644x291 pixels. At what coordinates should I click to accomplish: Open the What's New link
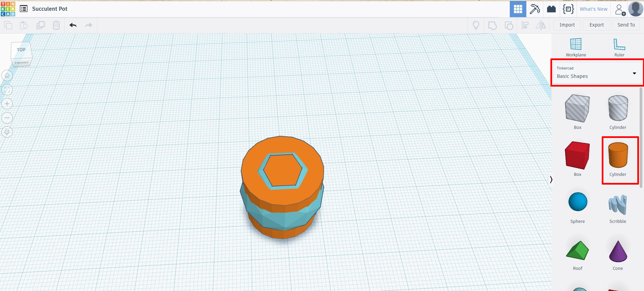(x=594, y=9)
